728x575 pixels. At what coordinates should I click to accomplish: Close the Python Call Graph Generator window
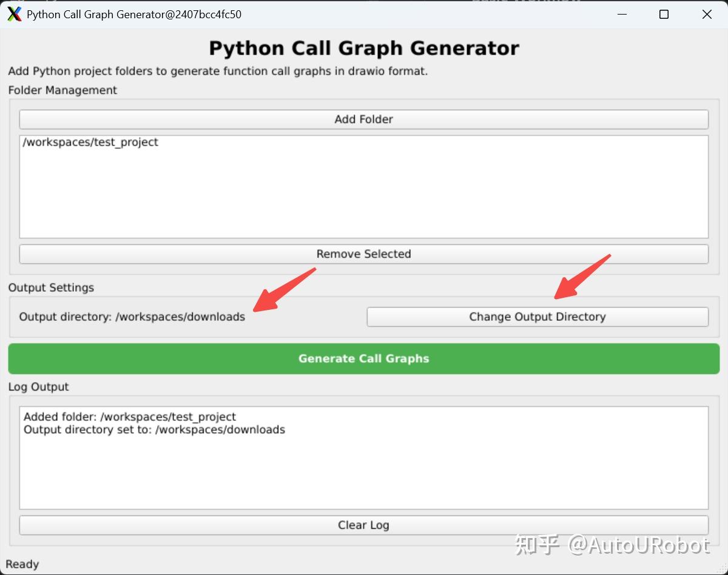tap(707, 14)
